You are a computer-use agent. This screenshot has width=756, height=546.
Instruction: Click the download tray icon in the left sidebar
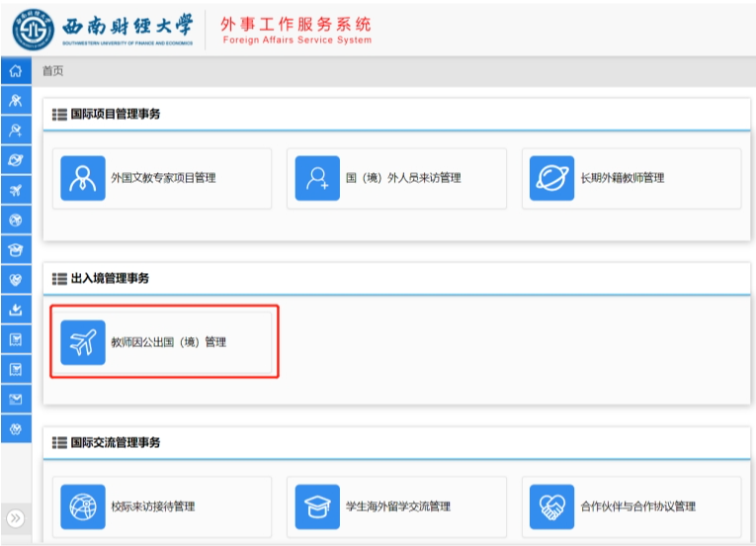point(15,310)
